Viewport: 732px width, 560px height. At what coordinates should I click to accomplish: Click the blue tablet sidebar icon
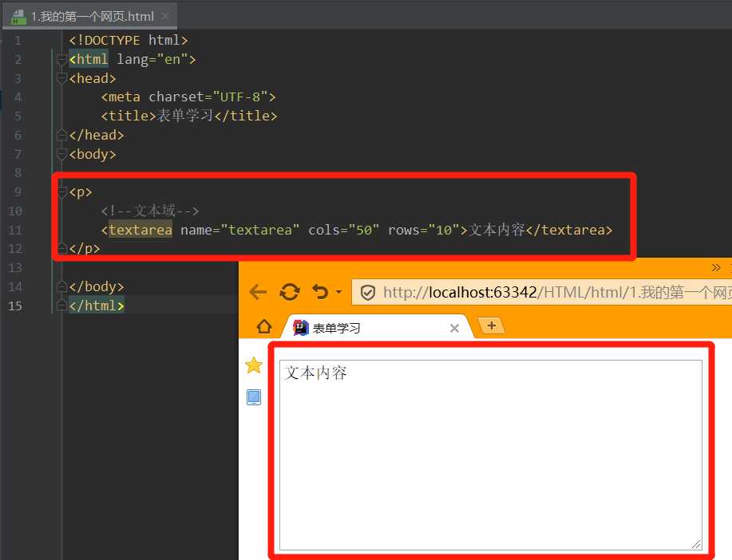coord(254,397)
